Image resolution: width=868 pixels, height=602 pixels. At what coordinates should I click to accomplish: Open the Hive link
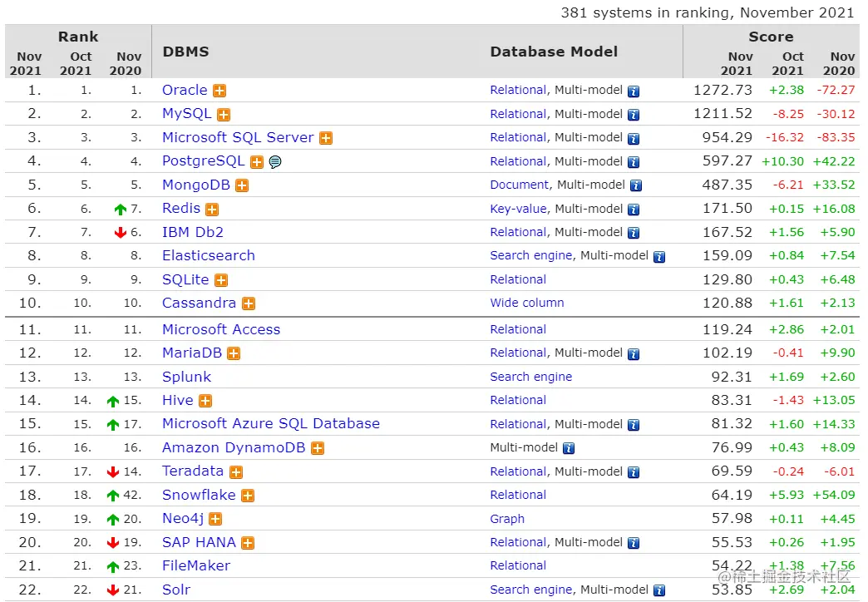coord(178,400)
